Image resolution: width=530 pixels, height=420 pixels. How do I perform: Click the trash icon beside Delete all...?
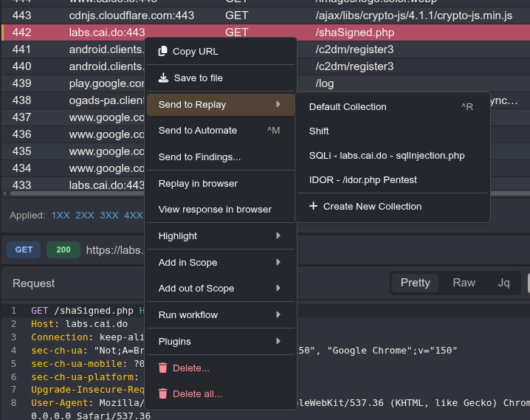click(163, 393)
